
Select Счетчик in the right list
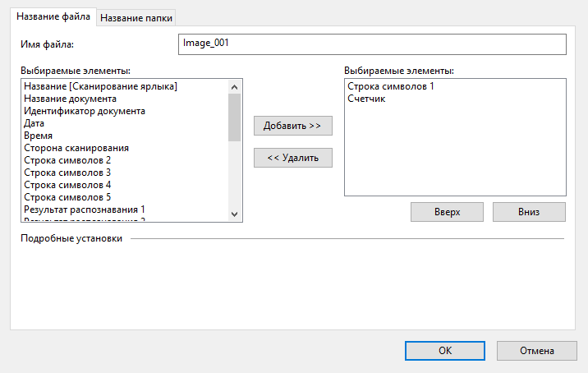coord(366,99)
